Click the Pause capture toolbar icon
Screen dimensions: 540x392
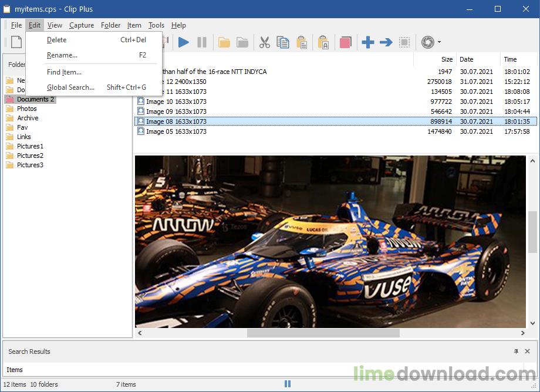click(202, 42)
